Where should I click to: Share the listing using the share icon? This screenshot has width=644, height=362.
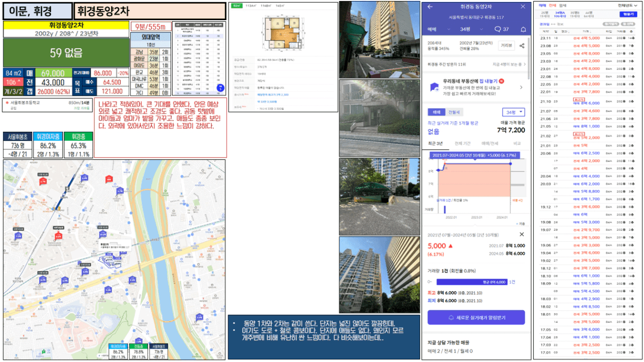(522, 46)
